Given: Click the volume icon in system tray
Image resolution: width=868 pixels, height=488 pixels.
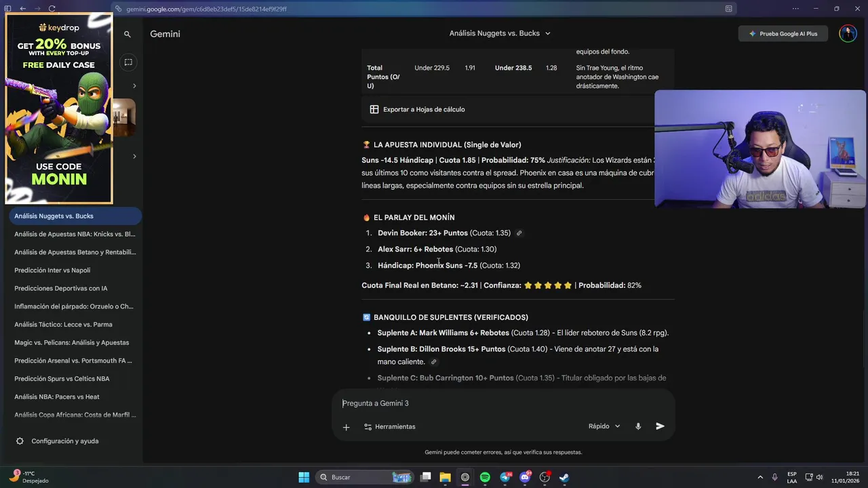Looking at the screenshot, I should [820, 477].
